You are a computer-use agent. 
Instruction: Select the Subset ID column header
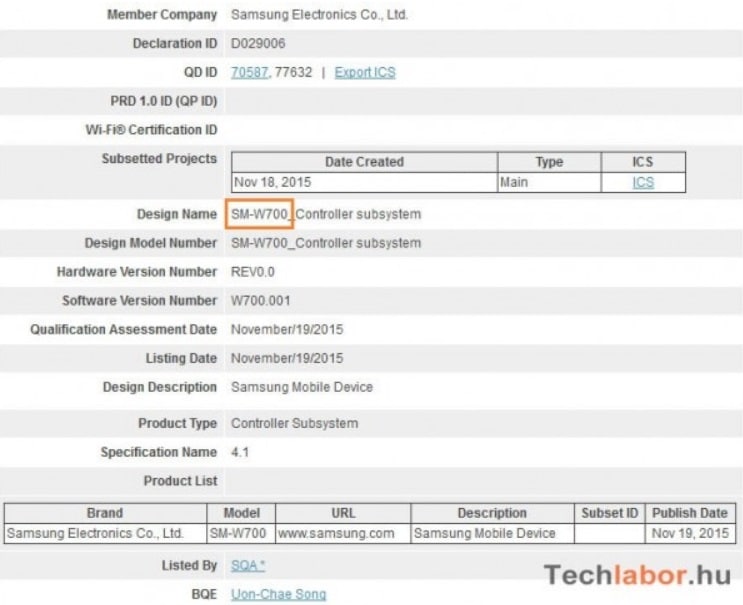(609, 513)
